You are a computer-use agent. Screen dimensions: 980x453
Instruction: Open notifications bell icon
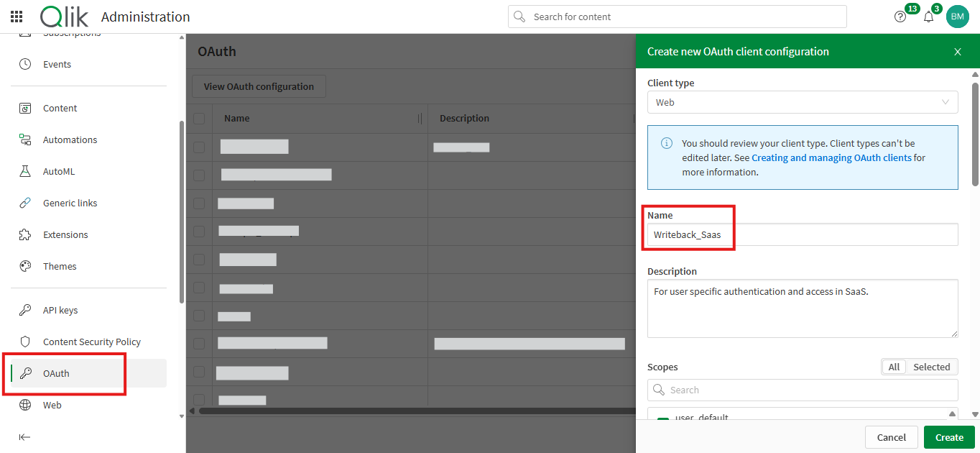tap(928, 17)
